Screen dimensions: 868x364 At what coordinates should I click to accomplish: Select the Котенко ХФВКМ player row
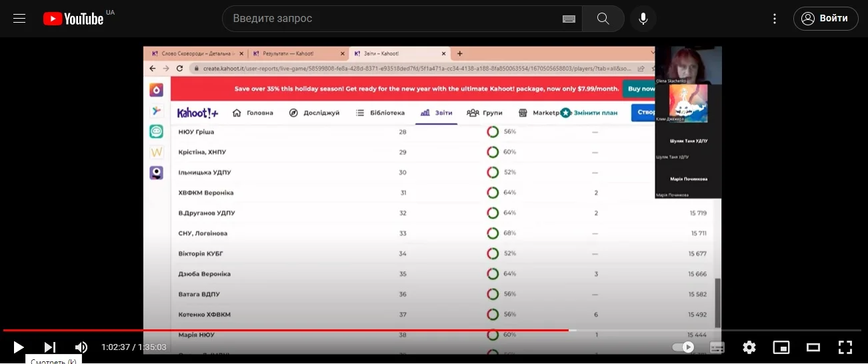443,315
